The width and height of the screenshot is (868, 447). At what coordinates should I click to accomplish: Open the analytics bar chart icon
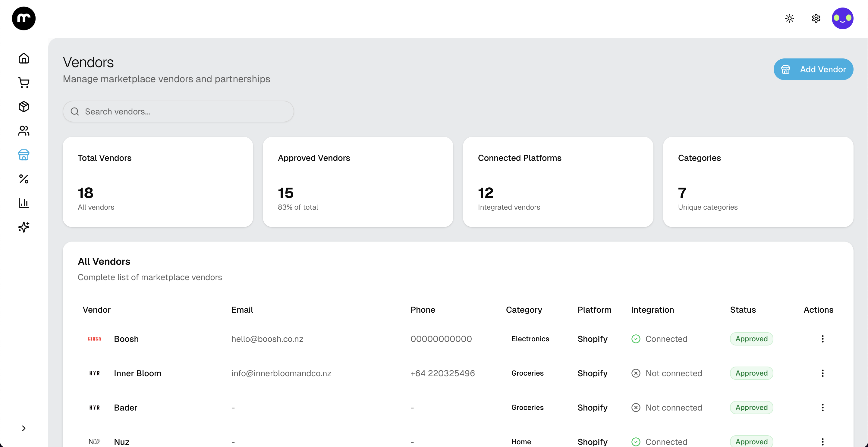tap(24, 203)
